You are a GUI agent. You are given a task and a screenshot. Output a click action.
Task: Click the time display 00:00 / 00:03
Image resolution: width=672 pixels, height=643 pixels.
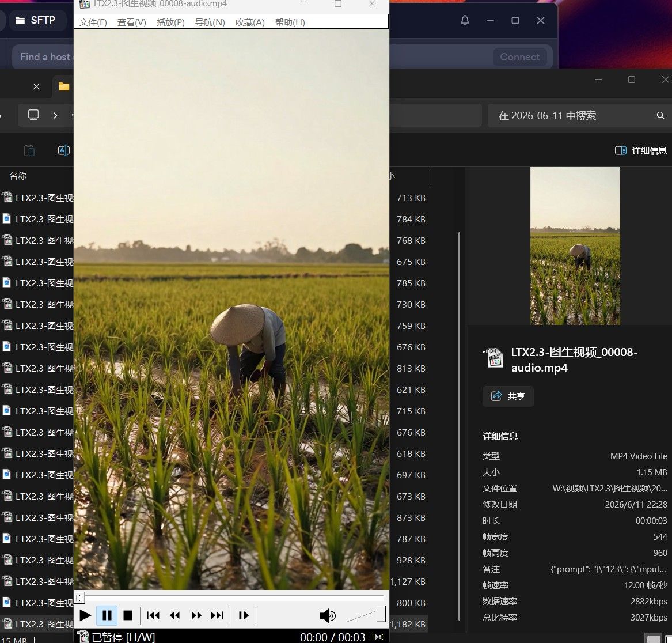333,637
